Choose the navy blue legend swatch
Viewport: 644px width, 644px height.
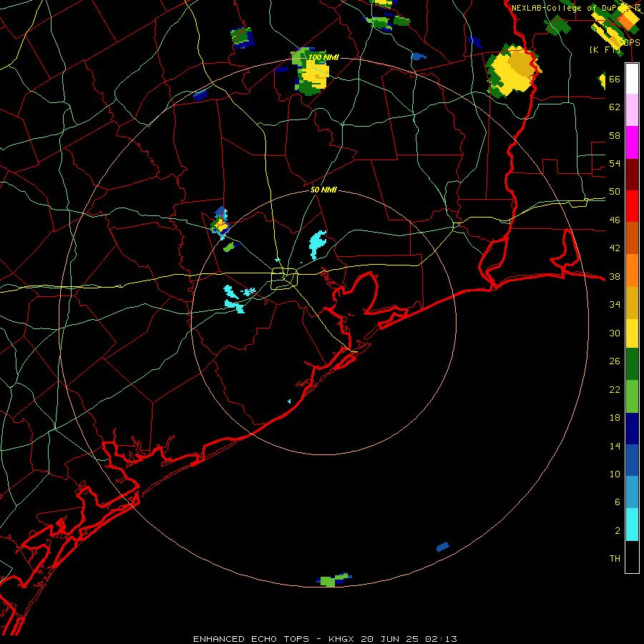click(x=632, y=429)
